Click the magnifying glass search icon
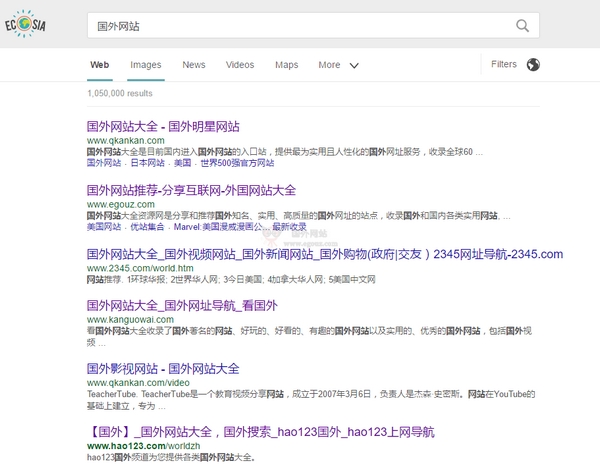The height and width of the screenshot is (473, 600). pos(522,26)
